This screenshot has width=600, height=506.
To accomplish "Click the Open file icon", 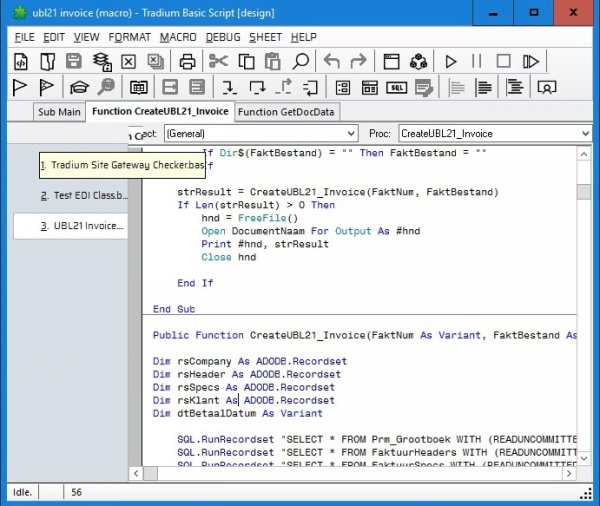I will point(47,62).
